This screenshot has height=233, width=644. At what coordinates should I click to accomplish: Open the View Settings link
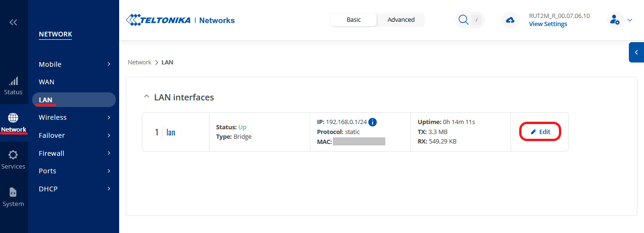pos(548,24)
